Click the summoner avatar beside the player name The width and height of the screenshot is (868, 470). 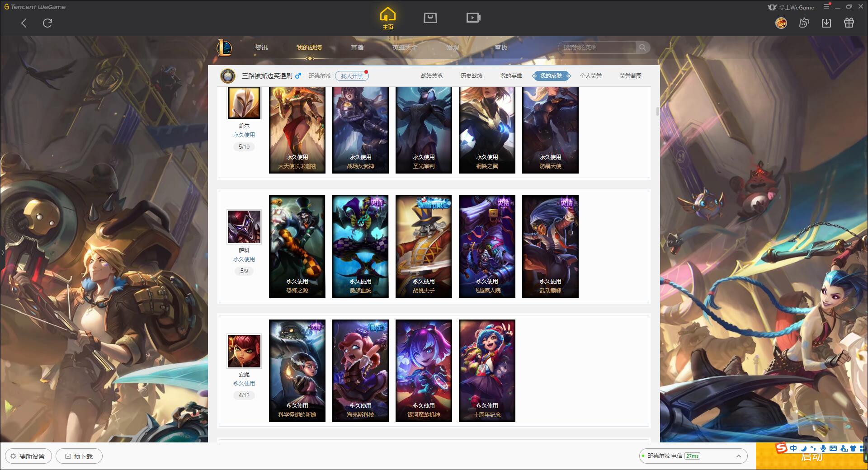pos(228,76)
